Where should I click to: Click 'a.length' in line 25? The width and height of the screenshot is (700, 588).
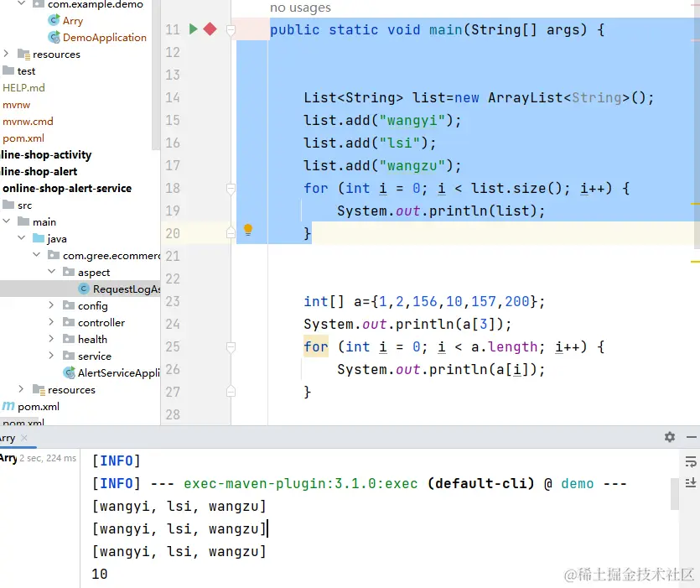click(x=505, y=346)
